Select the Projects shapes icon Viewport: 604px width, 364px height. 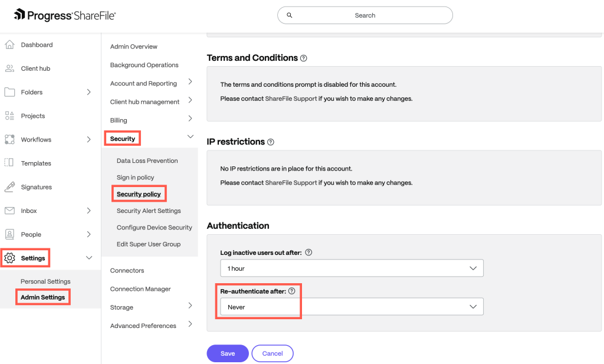9,116
